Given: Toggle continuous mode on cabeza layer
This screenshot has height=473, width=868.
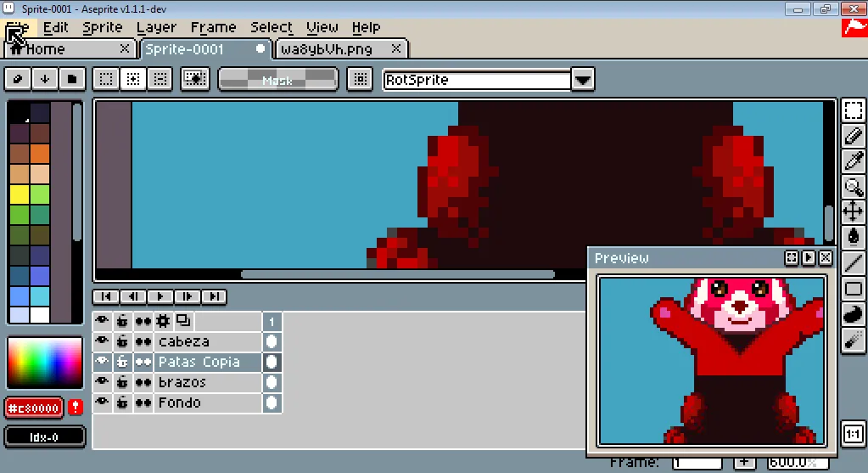Looking at the screenshot, I should (143, 341).
